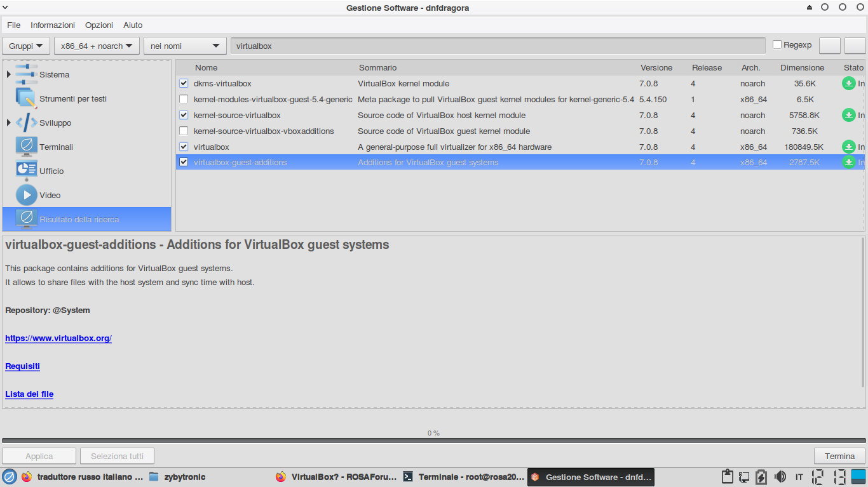Open the ROSA application launcher icon
Image resolution: width=868 pixels, height=487 pixels.
tap(9, 477)
